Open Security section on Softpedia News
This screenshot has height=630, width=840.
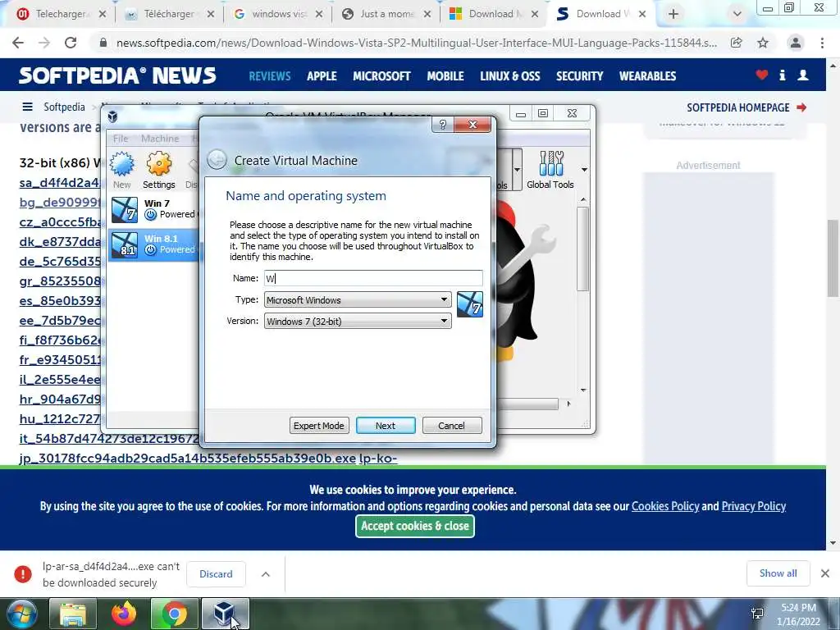[x=580, y=76]
